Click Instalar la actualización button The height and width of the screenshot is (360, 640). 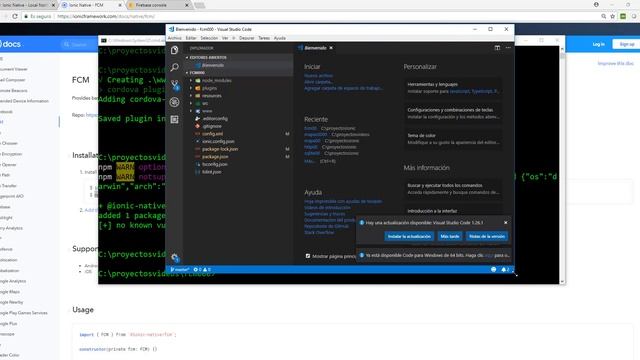pos(409,236)
